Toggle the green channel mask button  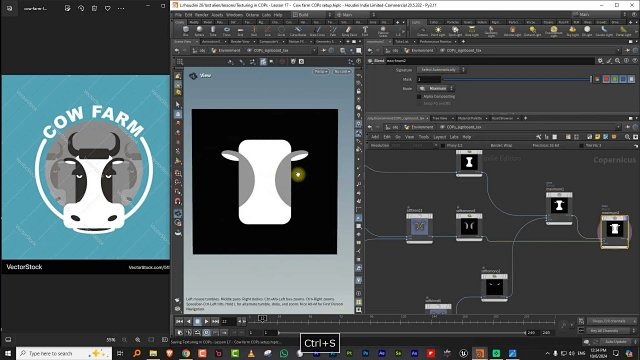tap(615, 79)
